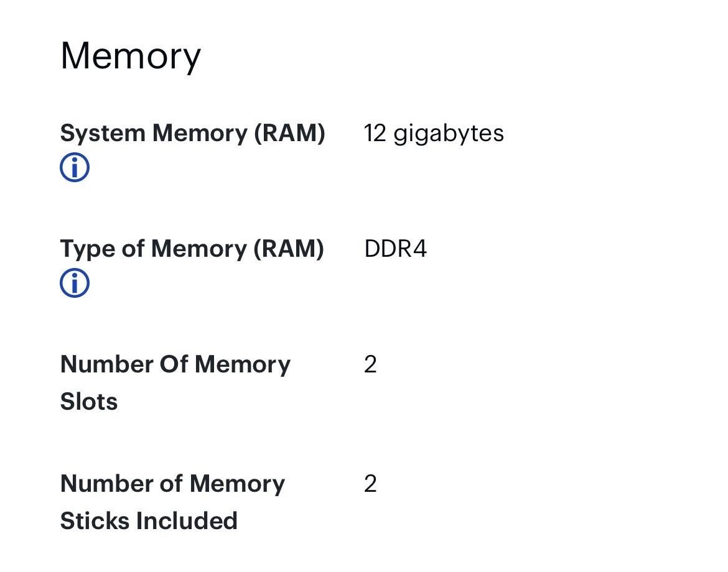Click the value 2 beside Memory Sticks Included
728x572 pixels.
pyautogui.click(x=370, y=484)
